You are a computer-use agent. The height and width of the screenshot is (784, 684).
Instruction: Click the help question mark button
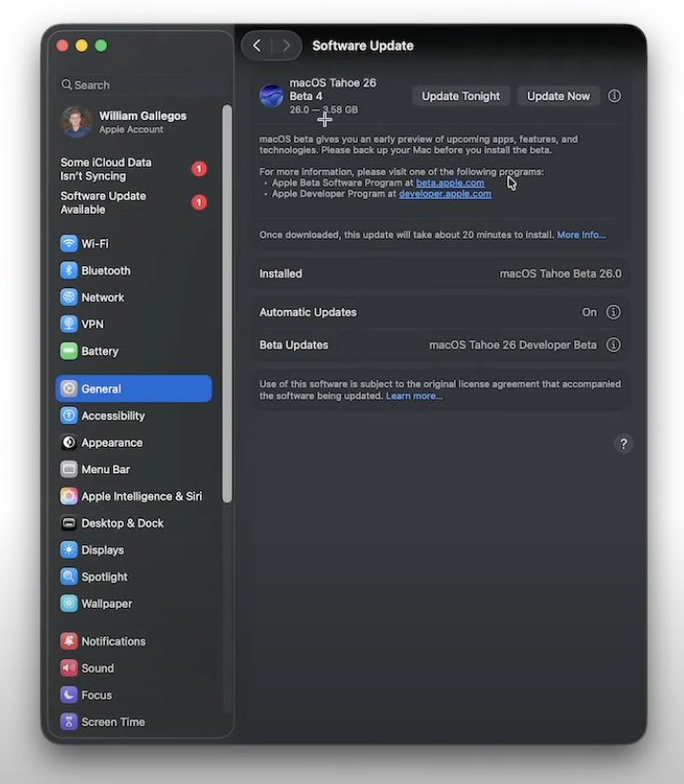(623, 444)
